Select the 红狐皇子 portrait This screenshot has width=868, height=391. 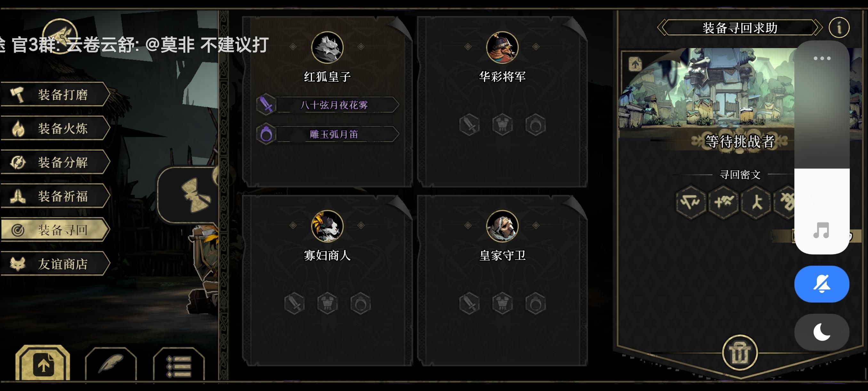tap(327, 47)
